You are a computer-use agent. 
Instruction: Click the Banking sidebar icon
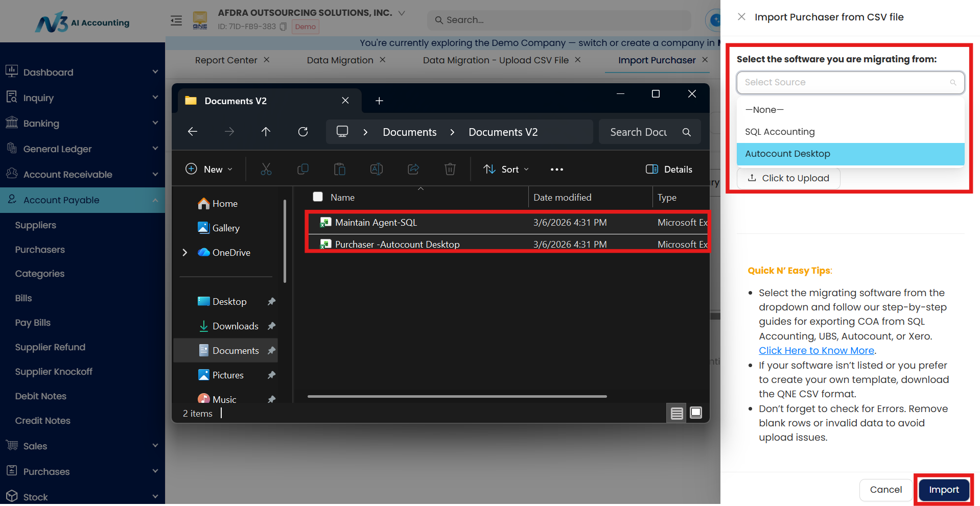point(12,122)
